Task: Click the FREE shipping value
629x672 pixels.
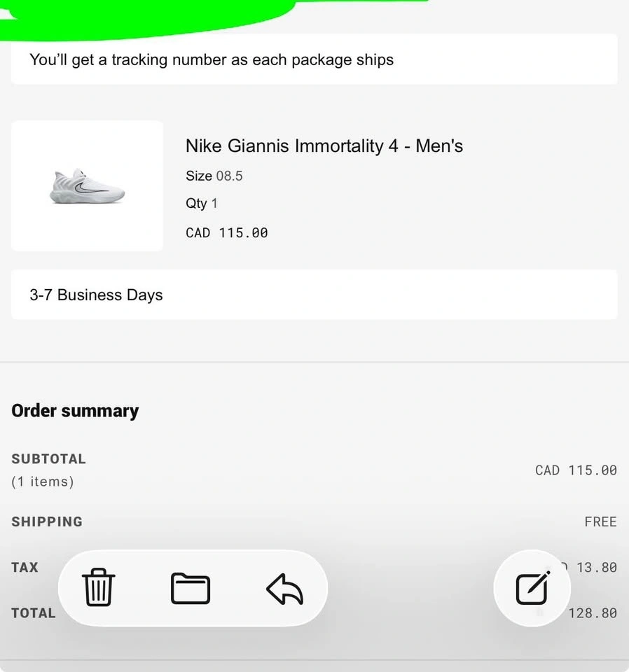Action: pos(600,521)
